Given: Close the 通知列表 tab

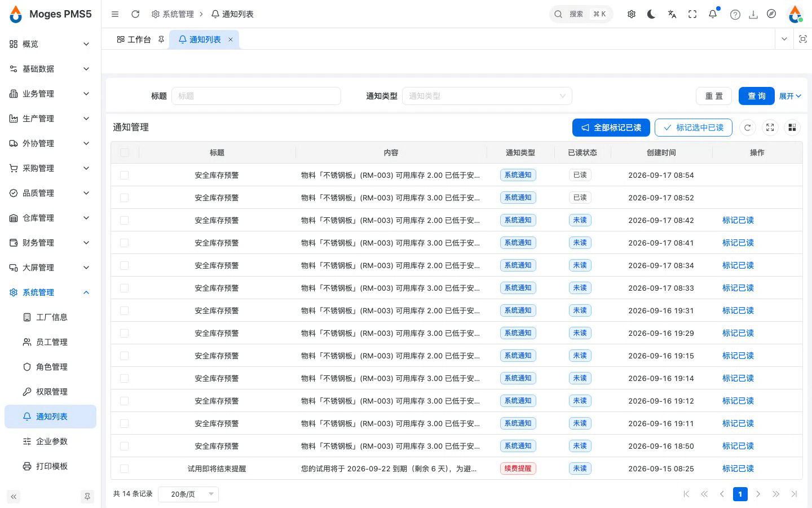Looking at the screenshot, I should (x=231, y=40).
